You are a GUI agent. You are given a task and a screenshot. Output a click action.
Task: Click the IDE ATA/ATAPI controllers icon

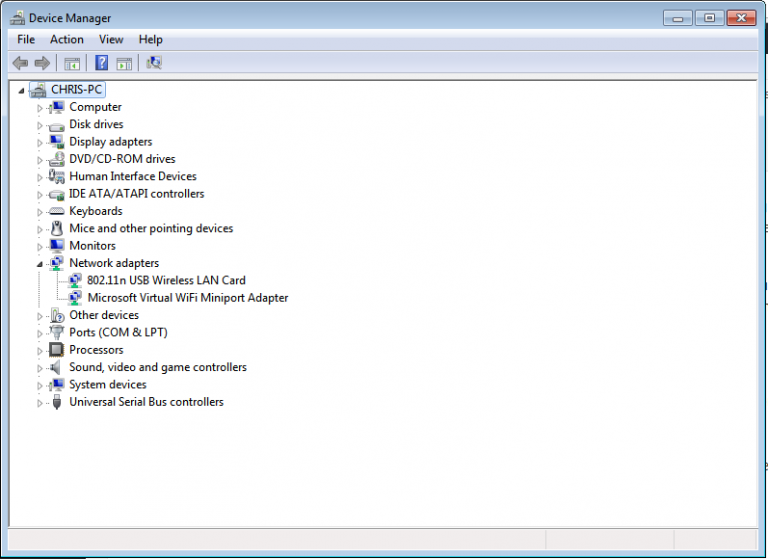point(57,194)
